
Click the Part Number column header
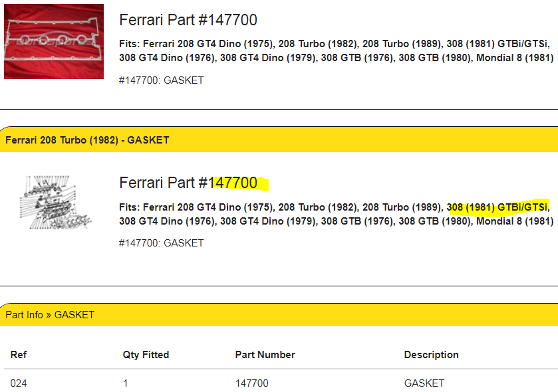click(265, 355)
